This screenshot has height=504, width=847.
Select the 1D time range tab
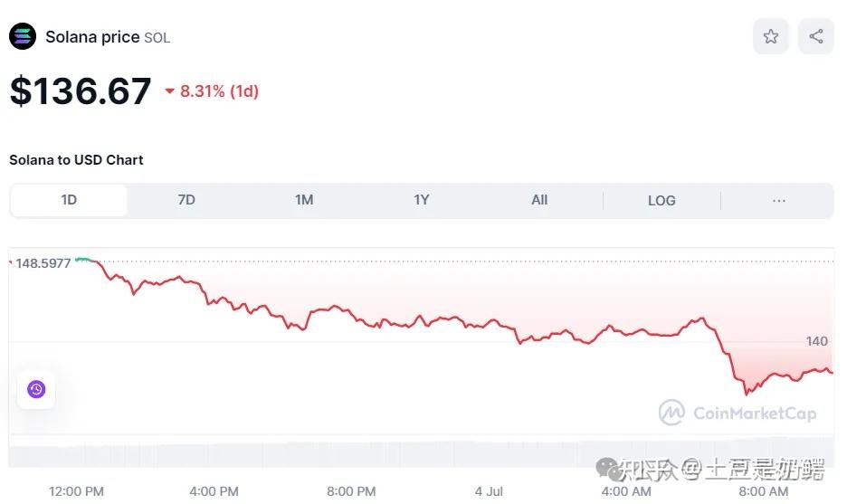pyautogui.click(x=69, y=200)
